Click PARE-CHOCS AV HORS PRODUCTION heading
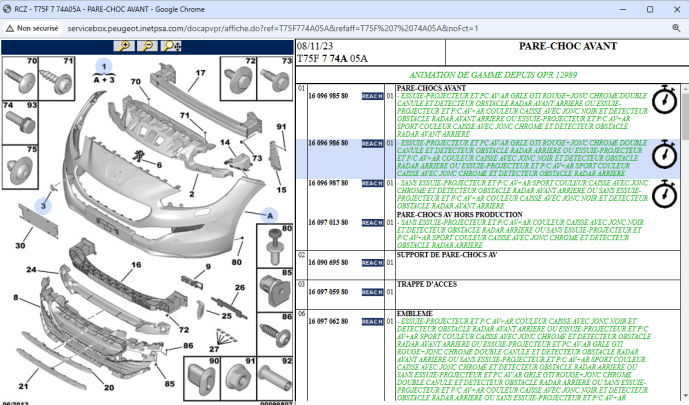Image resolution: width=689 pixels, height=405 pixels. (460, 215)
